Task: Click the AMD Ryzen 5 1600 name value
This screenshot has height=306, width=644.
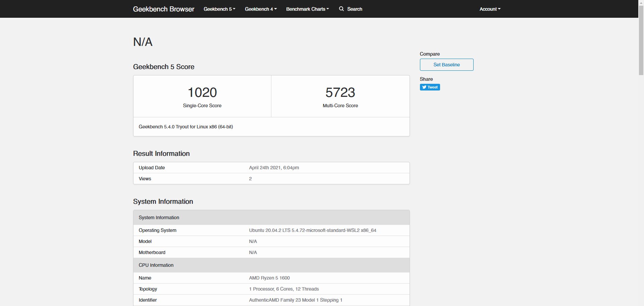Action: click(269, 278)
